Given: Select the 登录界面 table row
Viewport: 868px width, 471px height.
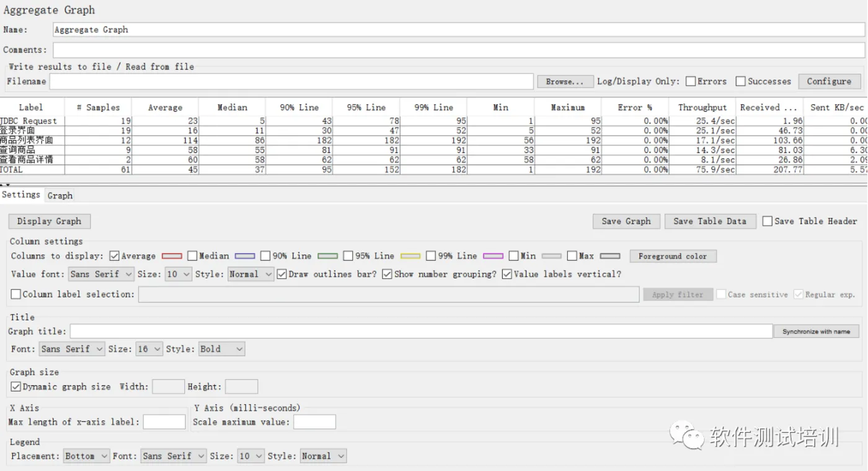Looking at the screenshot, I should (434, 131).
